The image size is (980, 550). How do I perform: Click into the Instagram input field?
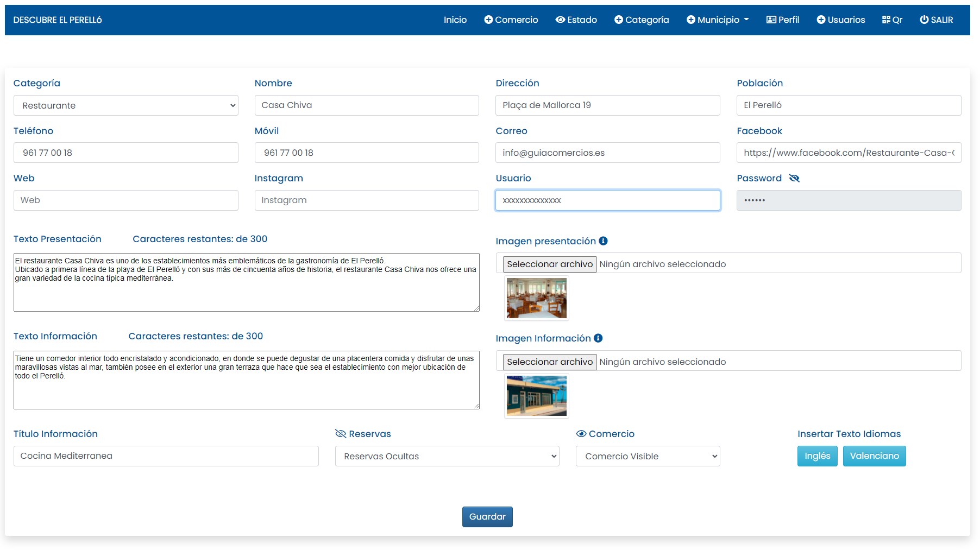[x=366, y=200]
